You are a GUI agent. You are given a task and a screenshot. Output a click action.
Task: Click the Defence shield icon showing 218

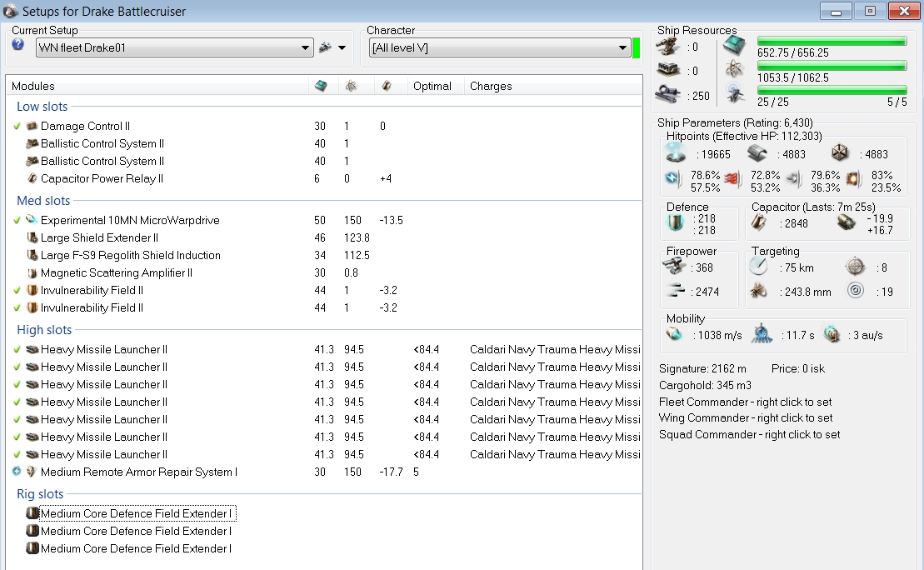pos(676,222)
